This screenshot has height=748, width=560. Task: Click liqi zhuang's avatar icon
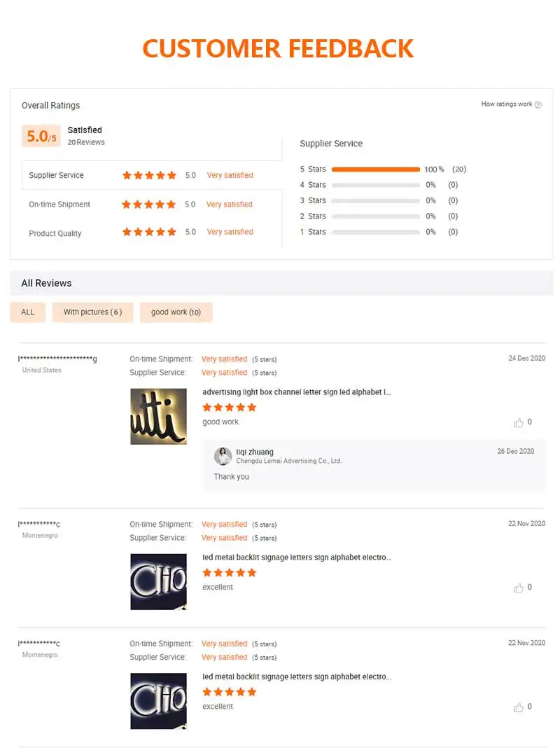(x=223, y=456)
